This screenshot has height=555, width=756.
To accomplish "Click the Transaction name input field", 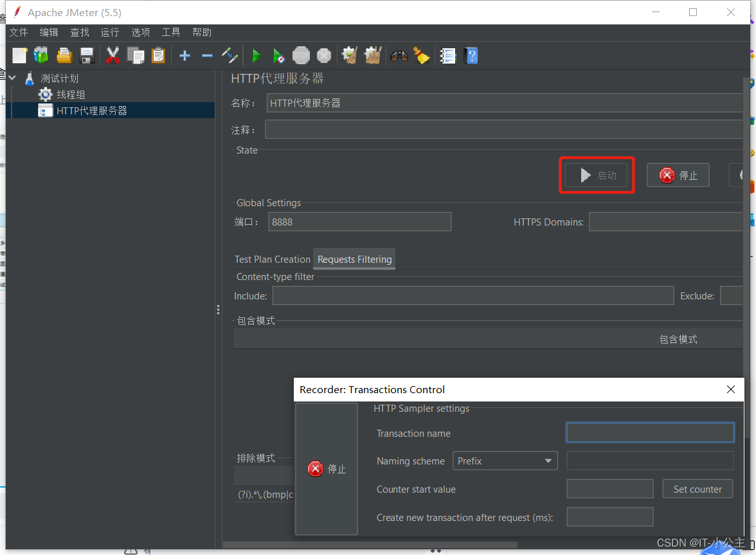I will [651, 433].
